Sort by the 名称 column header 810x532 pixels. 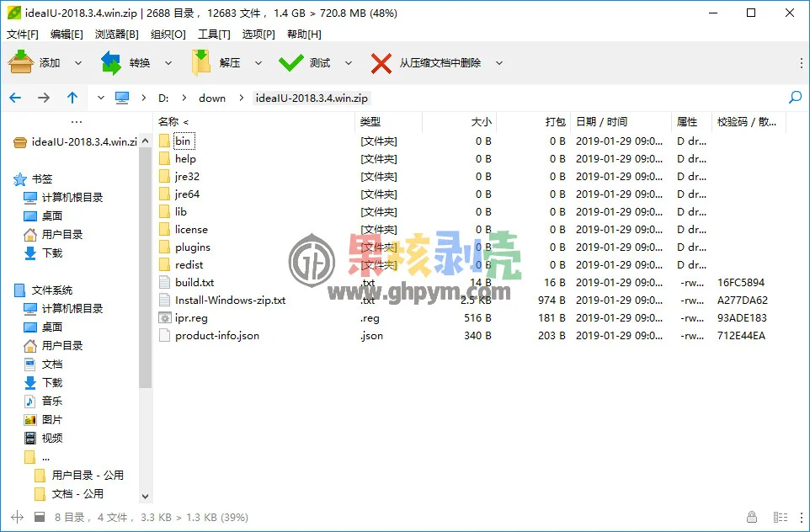pos(254,122)
